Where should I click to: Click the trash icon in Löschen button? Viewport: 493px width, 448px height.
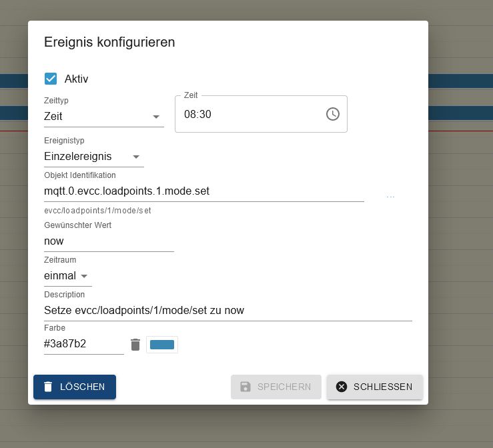(x=48, y=387)
